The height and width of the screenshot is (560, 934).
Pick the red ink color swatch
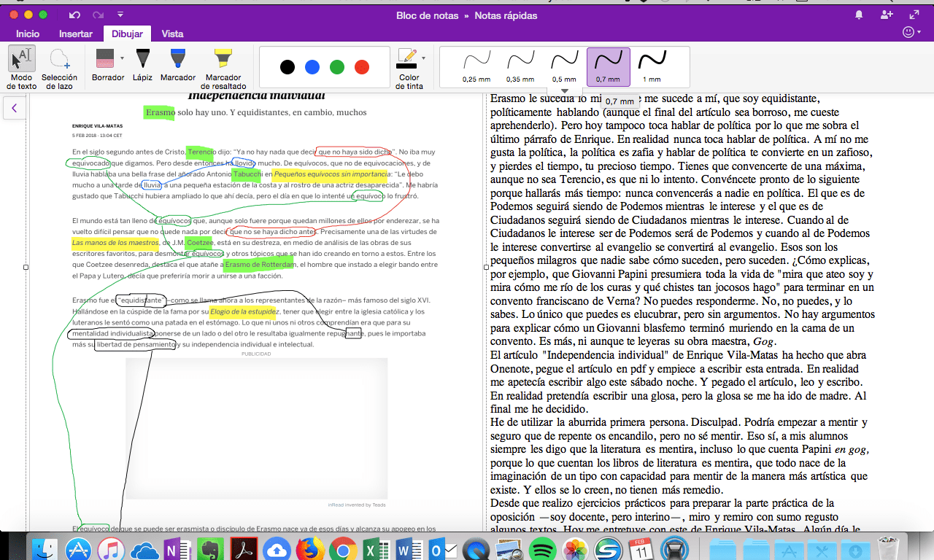tap(361, 67)
